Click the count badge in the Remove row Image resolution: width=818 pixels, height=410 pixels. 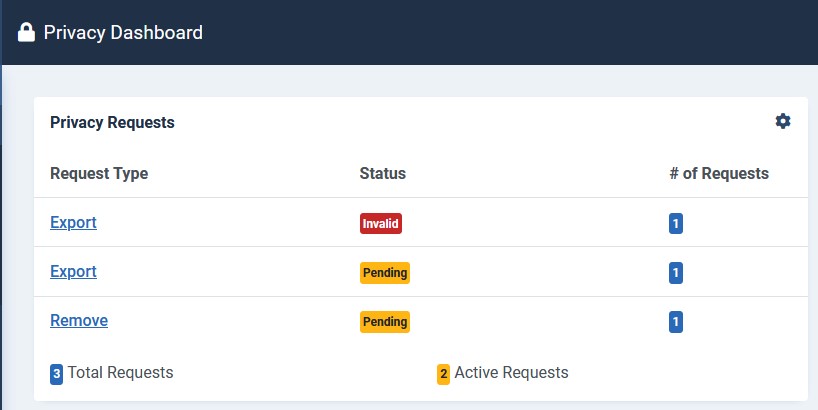pos(676,322)
